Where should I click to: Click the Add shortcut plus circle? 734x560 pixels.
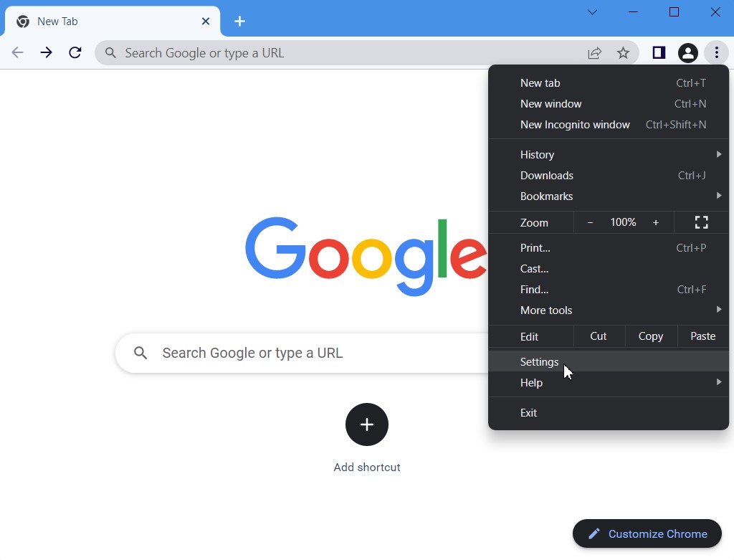(x=367, y=424)
